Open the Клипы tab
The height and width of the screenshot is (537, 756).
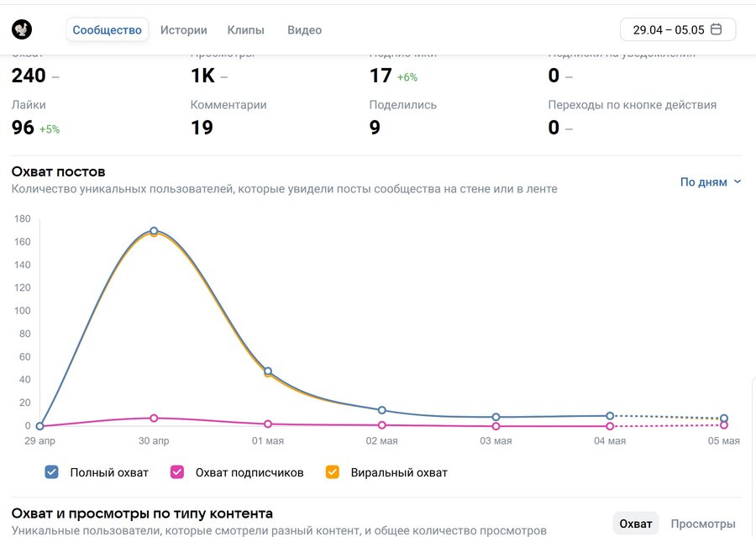[245, 29]
